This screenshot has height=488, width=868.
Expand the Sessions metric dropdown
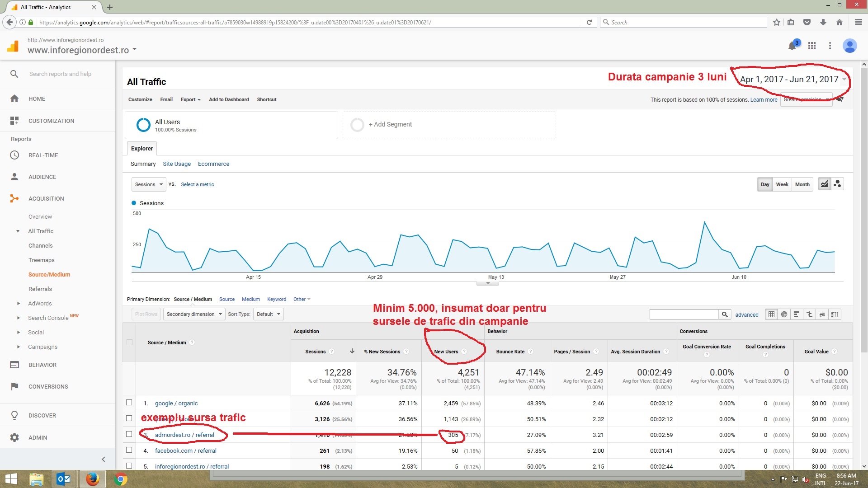point(149,184)
